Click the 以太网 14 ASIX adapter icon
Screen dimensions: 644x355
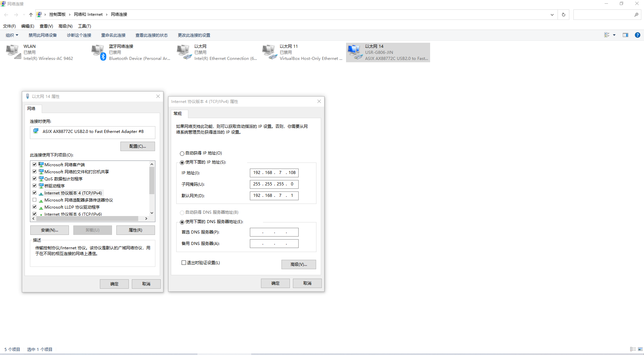click(x=355, y=52)
